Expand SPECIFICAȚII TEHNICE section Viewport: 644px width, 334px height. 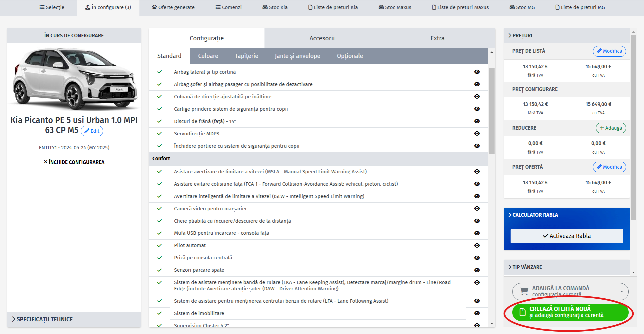74,319
